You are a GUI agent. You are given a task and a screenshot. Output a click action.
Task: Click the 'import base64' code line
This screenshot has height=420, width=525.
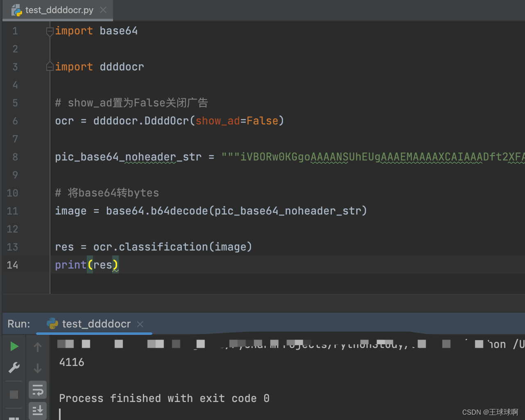[96, 31]
